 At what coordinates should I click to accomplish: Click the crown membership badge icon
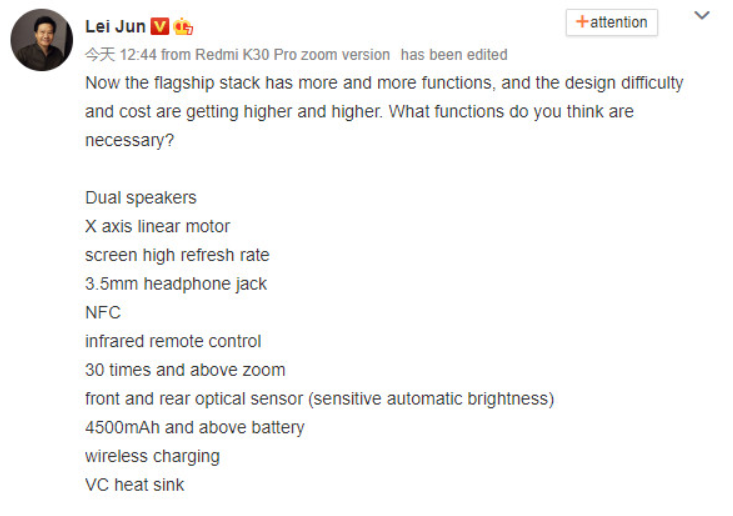183,26
